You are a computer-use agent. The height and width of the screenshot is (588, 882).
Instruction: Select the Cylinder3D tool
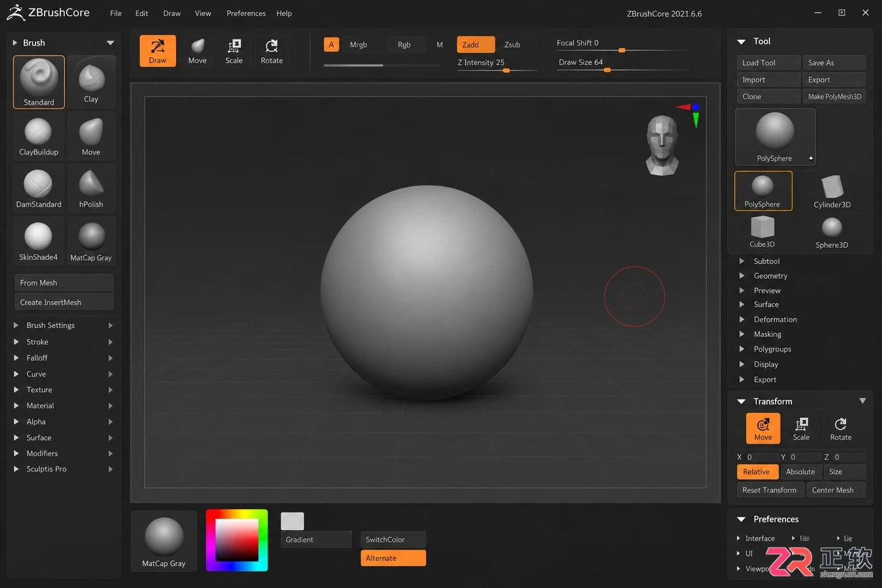click(832, 190)
